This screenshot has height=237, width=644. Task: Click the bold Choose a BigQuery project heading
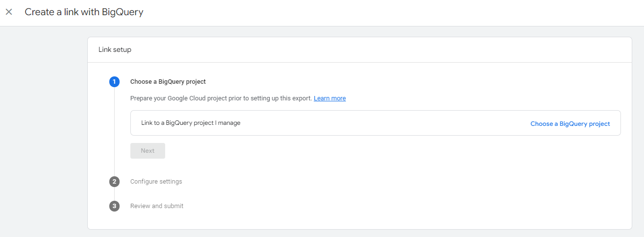168,82
